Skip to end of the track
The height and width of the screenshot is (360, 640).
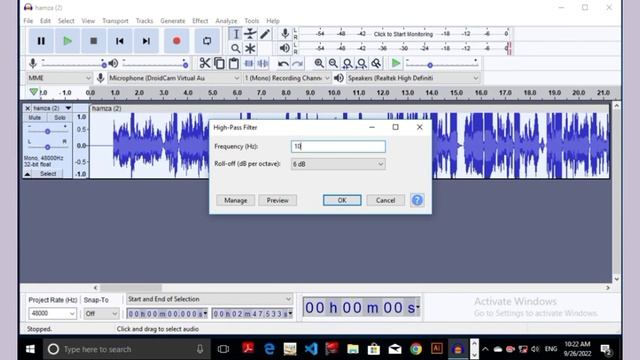[146, 41]
